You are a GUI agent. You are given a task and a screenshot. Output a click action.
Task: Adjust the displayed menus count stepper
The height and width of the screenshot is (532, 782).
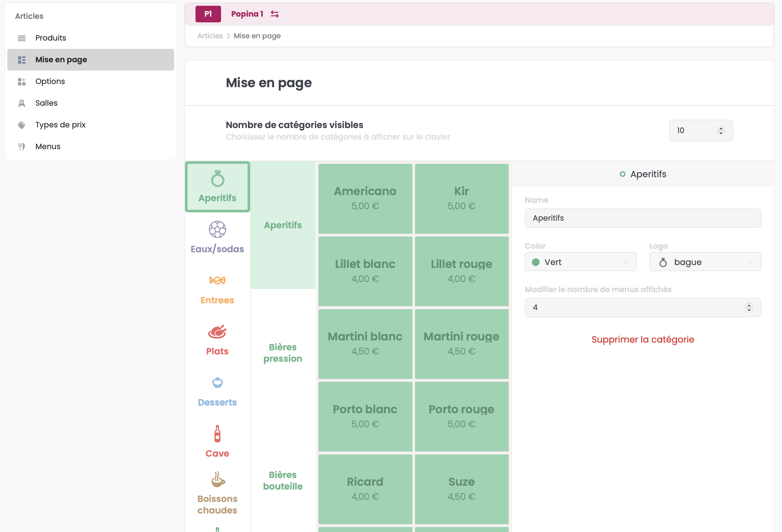coord(749,308)
